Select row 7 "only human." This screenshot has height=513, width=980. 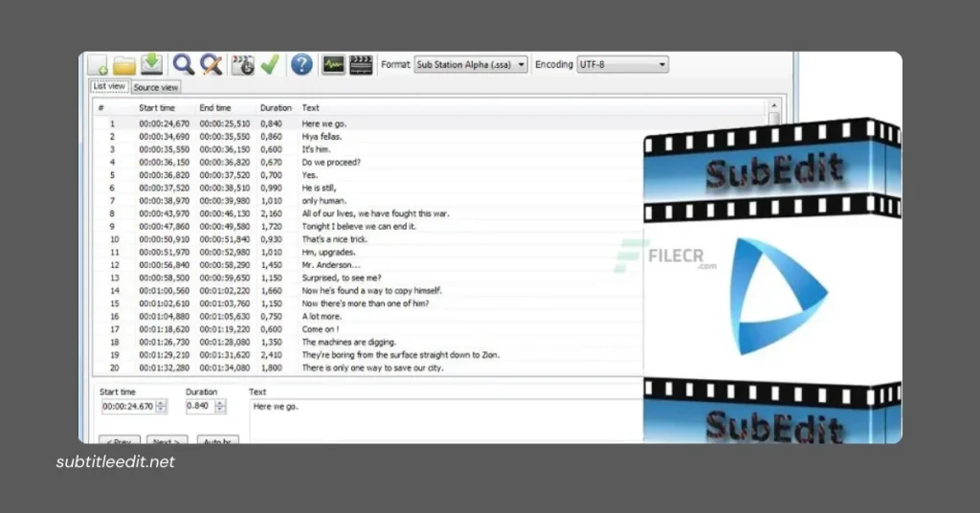pyautogui.click(x=368, y=201)
